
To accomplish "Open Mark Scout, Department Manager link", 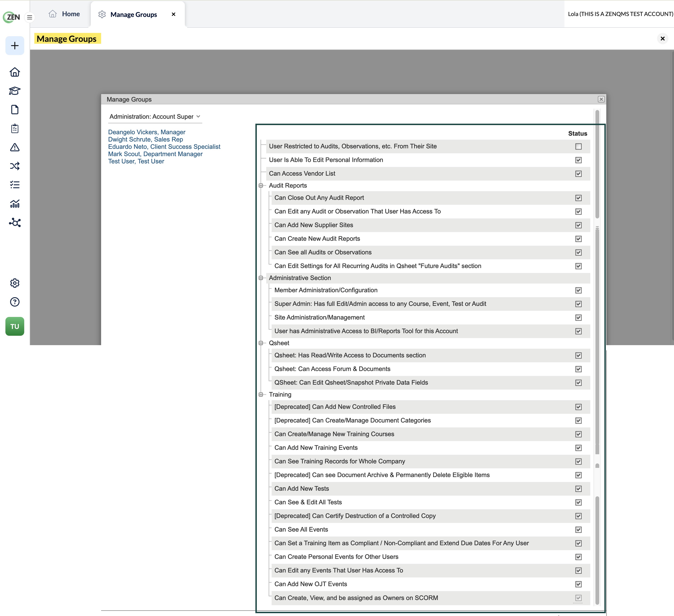I will 155,154.
